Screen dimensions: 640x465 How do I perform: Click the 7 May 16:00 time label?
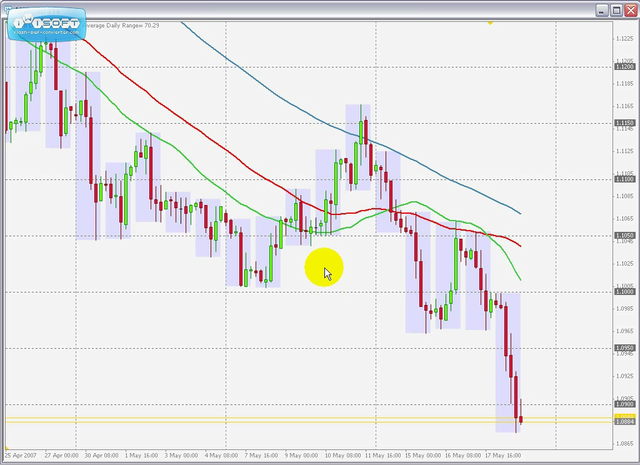click(x=261, y=455)
